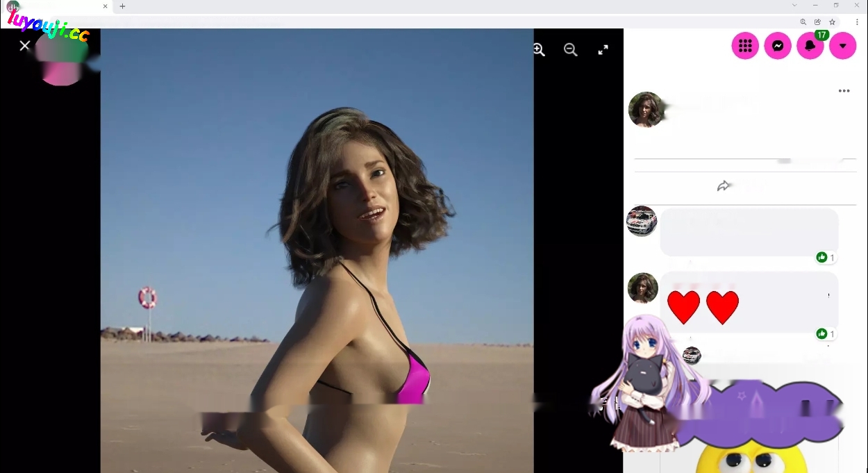Open the Facebook grid menu
This screenshot has height=473, width=868.
745,46
